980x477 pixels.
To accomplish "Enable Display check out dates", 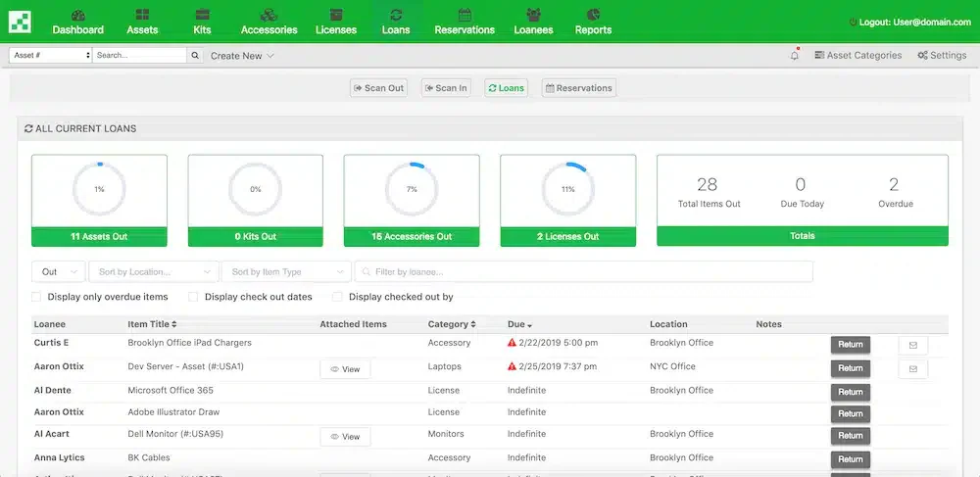I will (193, 297).
